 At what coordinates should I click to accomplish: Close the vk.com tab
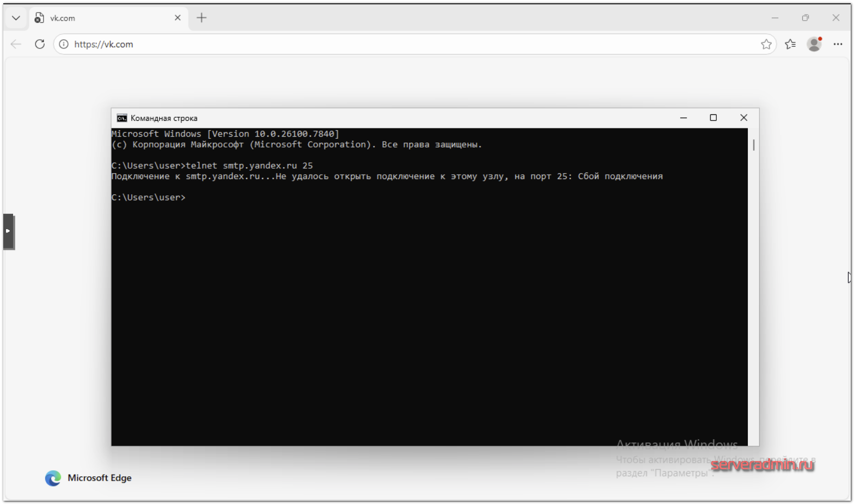(x=178, y=18)
